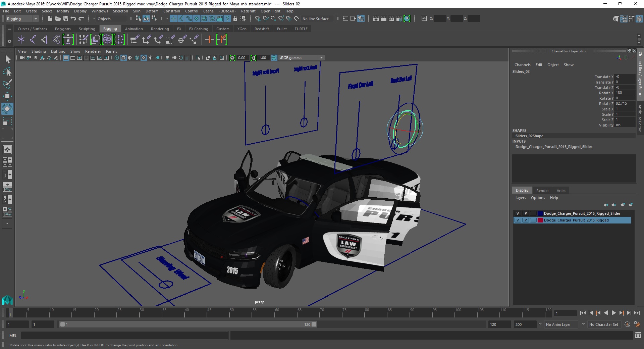The image size is (644, 349).
Task: Activate the Move tool in toolbox
Action: (7, 96)
